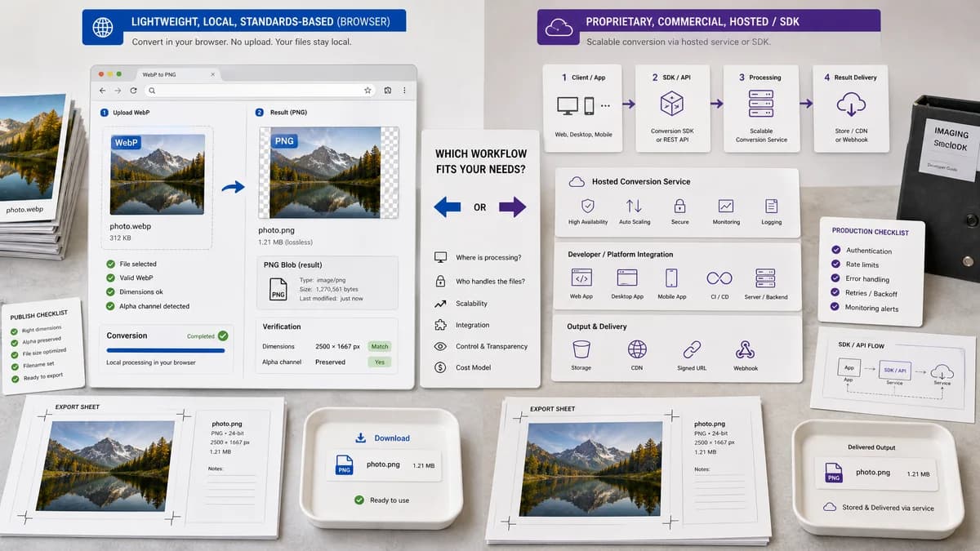Click the CI / CD infinity icon
This screenshot has width=980, height=551.
coord(719,278)
